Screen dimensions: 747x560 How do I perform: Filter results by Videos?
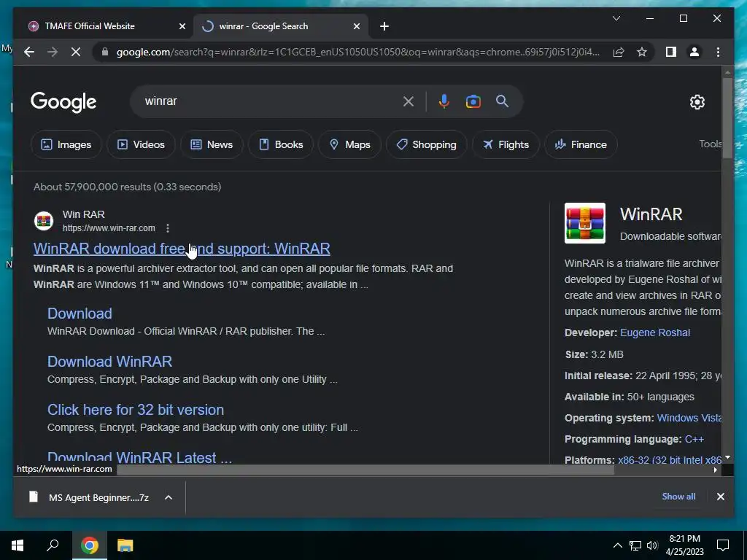[x=141, y=144]
